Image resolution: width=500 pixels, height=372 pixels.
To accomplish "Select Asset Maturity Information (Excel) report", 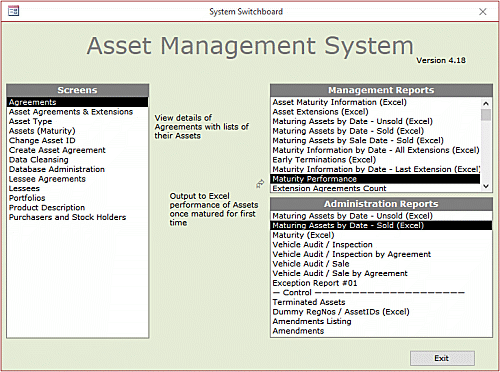I will [x=376, y=102].
